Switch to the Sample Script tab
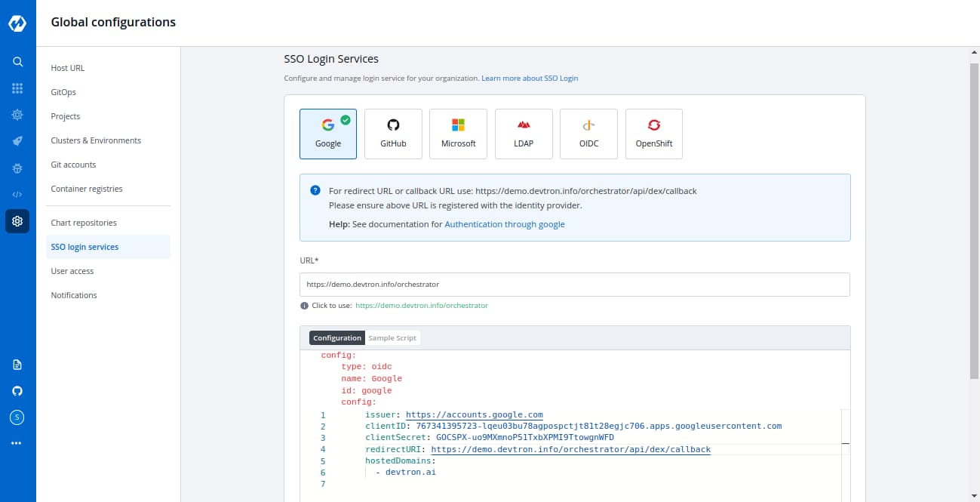The height and width of the screenshot is (502, 980). 392,338
